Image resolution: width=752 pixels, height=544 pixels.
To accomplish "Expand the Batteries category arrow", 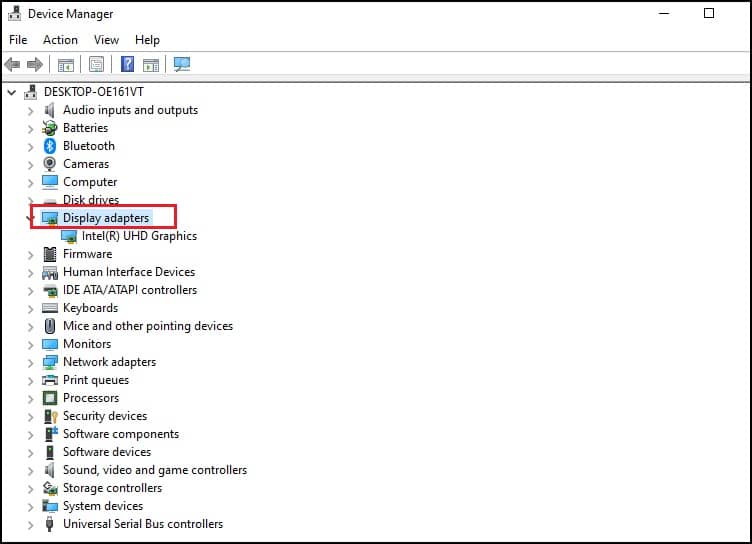I will click(x=31, y=129).
